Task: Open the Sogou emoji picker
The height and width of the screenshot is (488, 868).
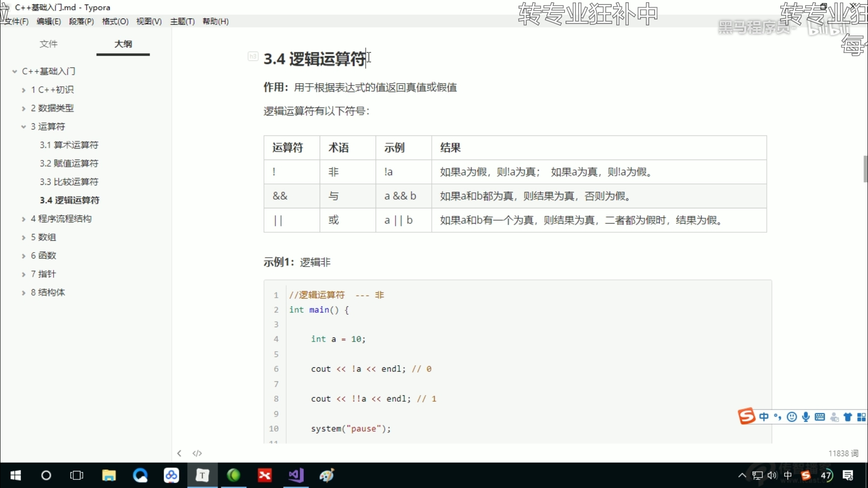Action: click(x=792, y=417)
